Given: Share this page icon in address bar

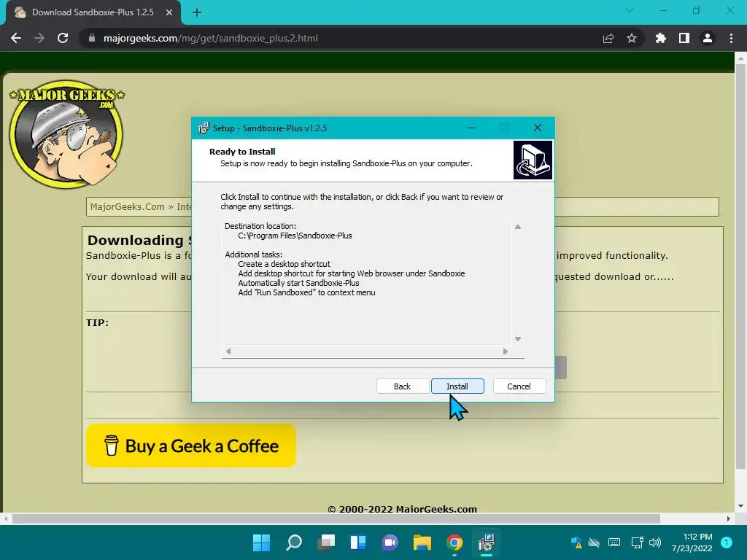Looking at the screenshot, I should 608,38.
